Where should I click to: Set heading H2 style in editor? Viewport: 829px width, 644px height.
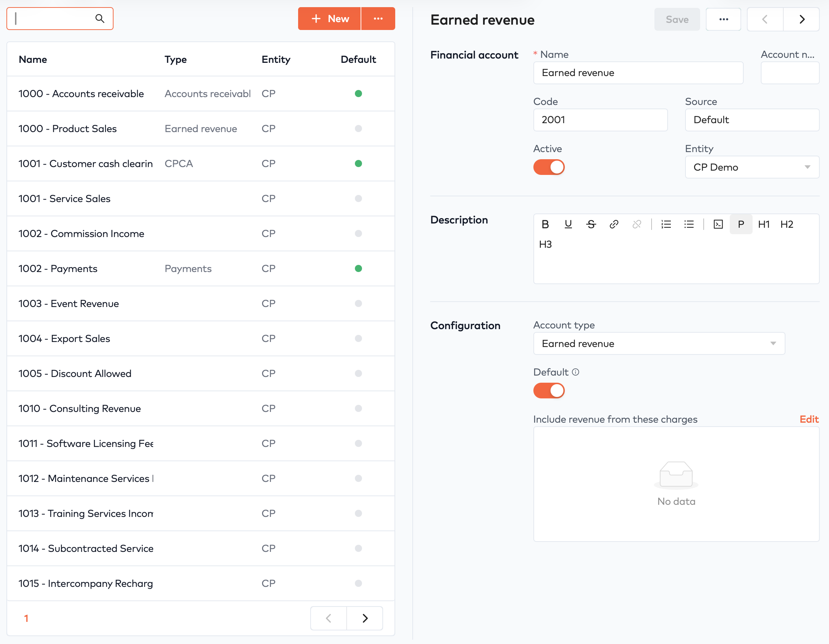[787, 224]
